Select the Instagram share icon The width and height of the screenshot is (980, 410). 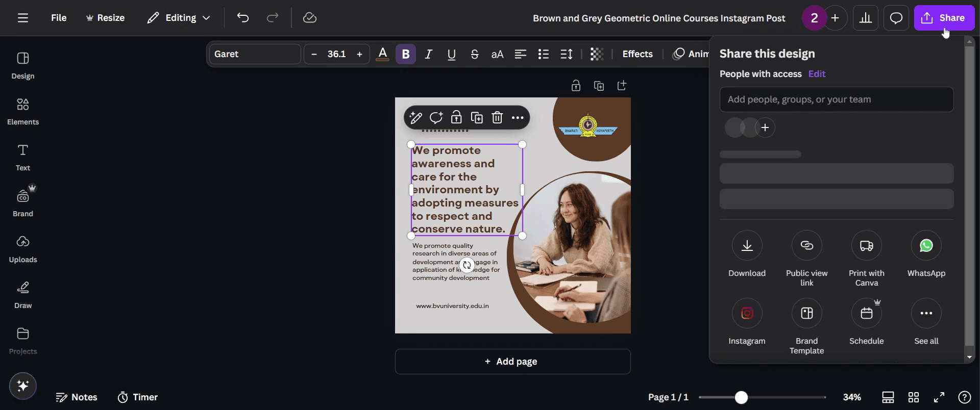click(x=747, y=313)
